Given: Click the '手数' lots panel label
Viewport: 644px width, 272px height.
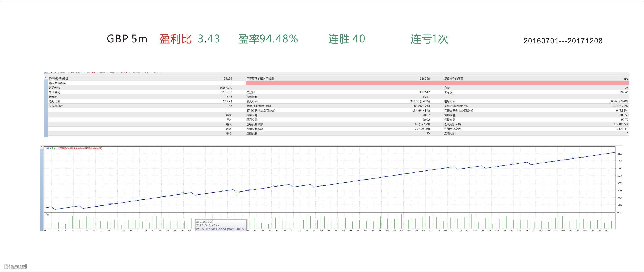Looking at the screenshot, I should [47, 215].
